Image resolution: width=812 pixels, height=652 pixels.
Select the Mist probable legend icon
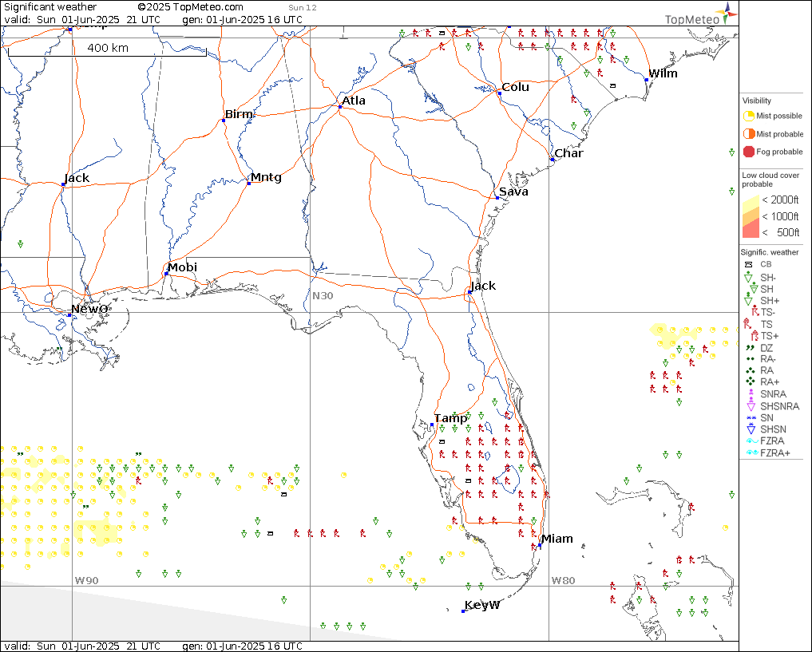pos(749,134)
